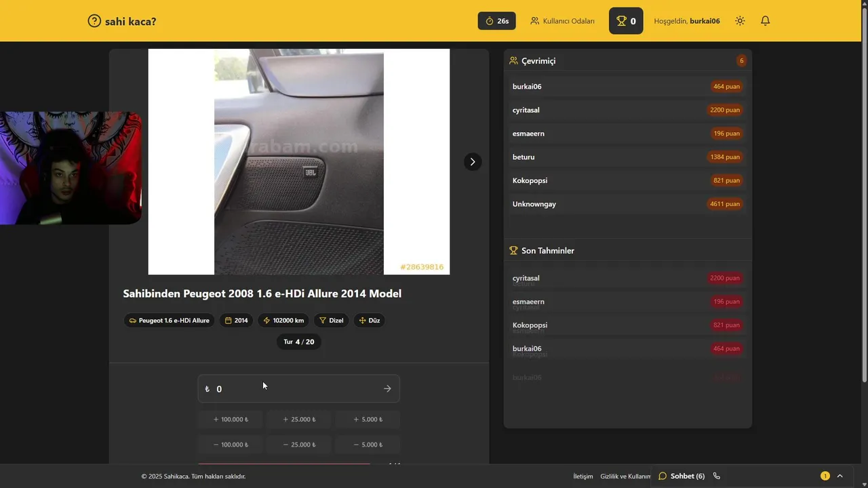Viewport: 868px width, 488px height.
Task: Click the online count badge 6
Action: pyautogui.click(x=741, y=61)
